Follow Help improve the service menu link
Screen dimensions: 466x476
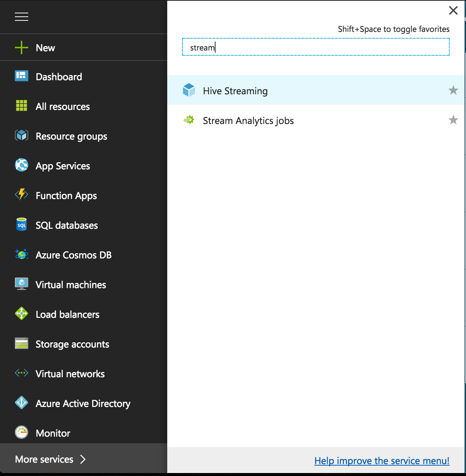point(382,461)
